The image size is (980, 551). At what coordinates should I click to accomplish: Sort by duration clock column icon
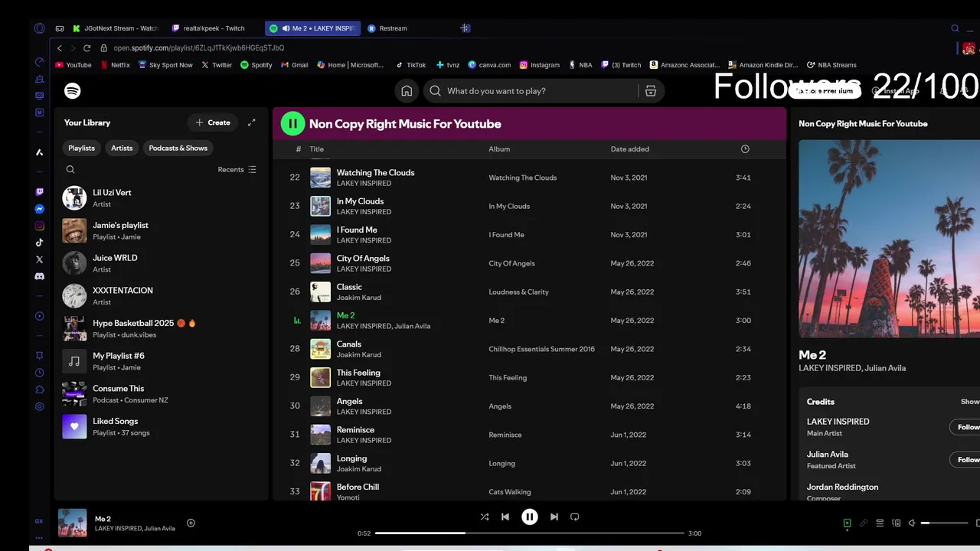745,149
